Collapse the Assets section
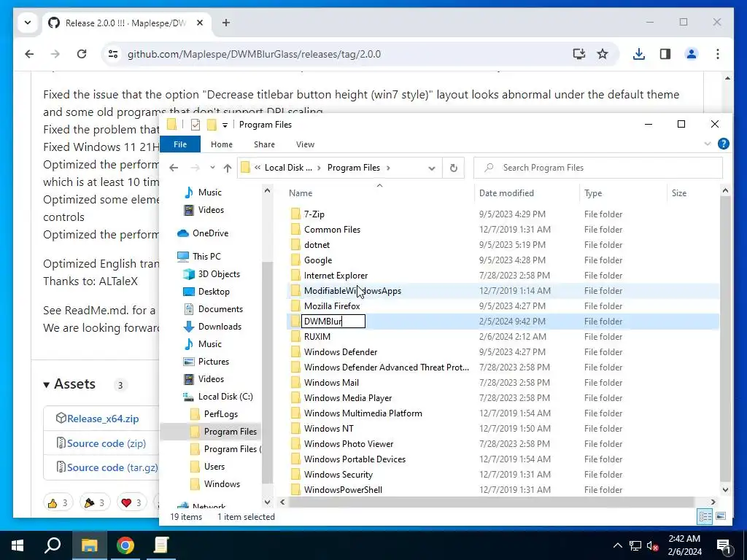Image resolution: width=747 pixels, height=560 pixels. click(46, 385)
